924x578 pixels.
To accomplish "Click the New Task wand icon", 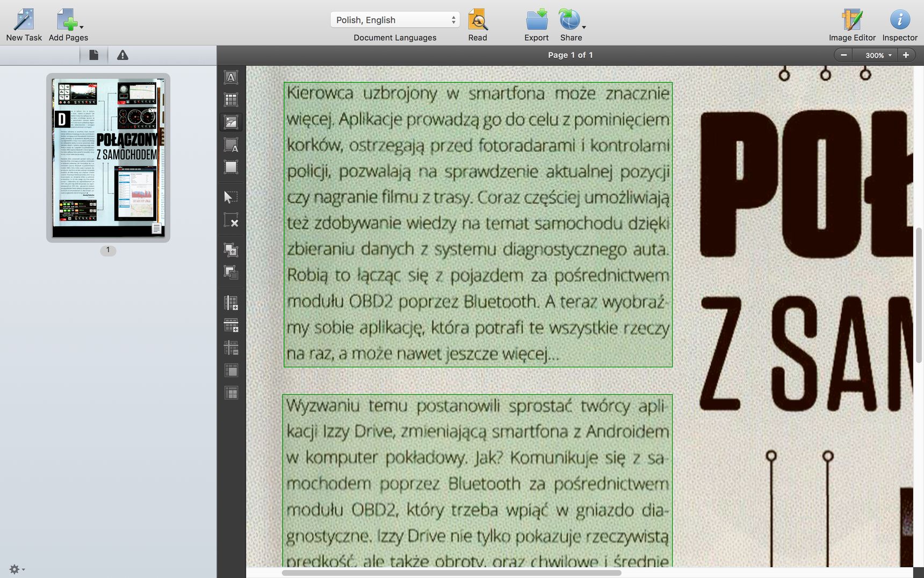I will [24, 19].
